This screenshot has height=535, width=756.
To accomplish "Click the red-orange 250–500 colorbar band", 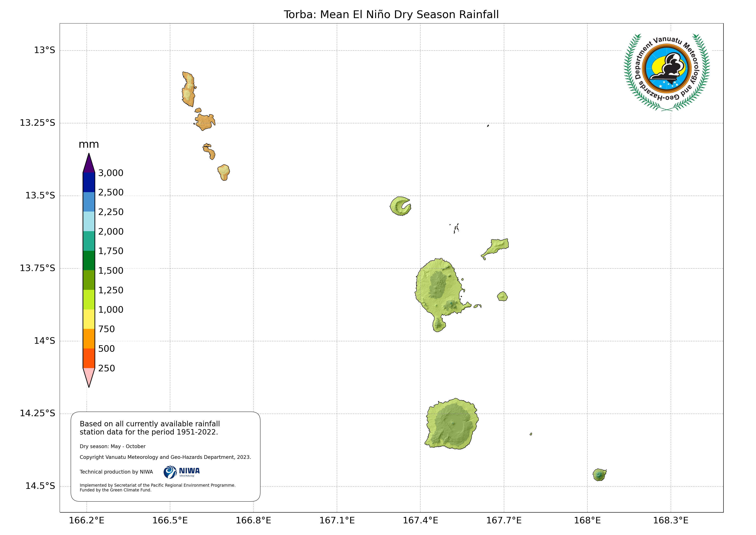I will 89,358.
